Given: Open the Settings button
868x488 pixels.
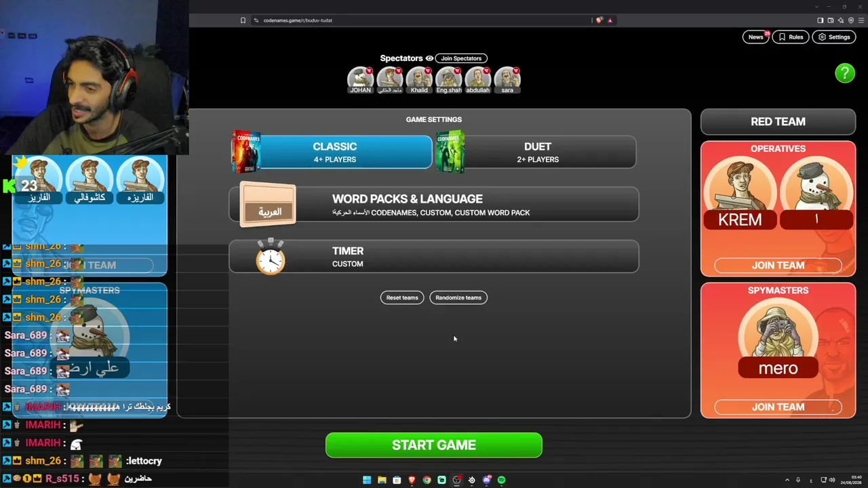Looking at the screenshot, I should pos(834,37).
